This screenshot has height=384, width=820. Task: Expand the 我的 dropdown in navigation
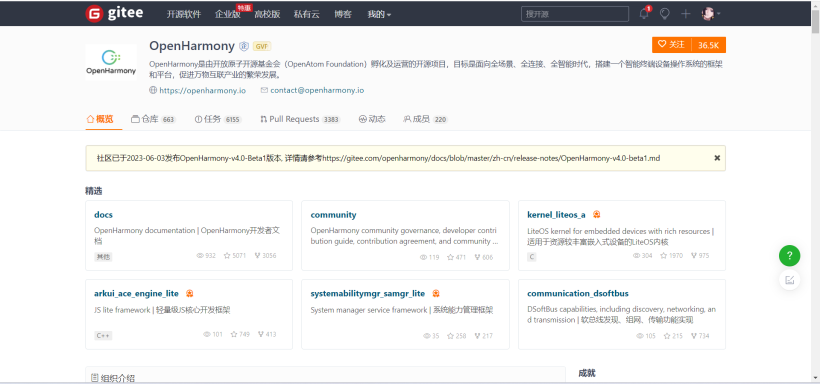tap(379, 14)
